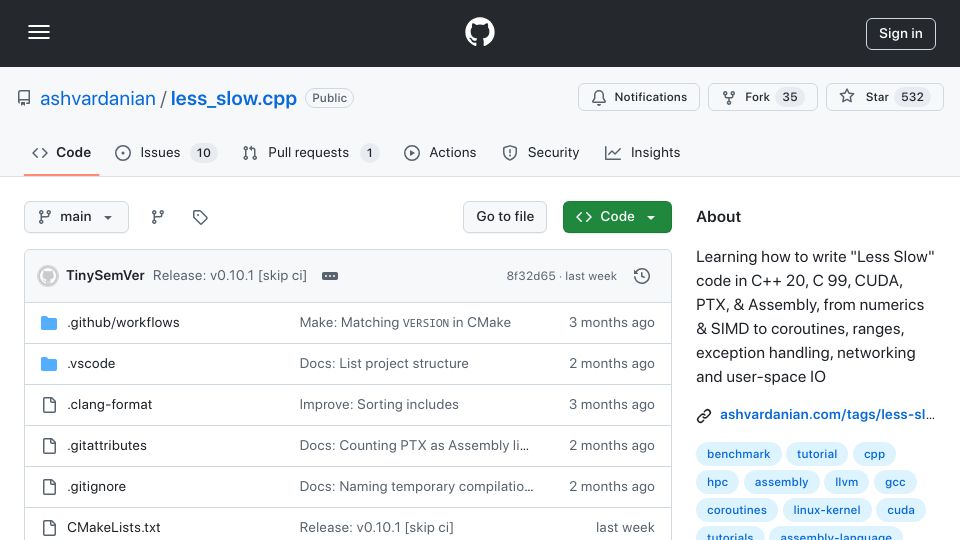Viewport: 960px width, 540px height.
Task: Click the .github/workflows folder icon
Action: point(49,323)
